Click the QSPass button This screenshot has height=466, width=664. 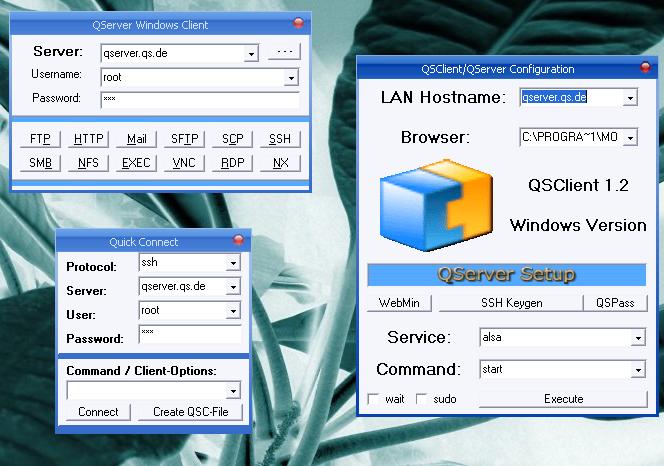(x=615, y=303)
